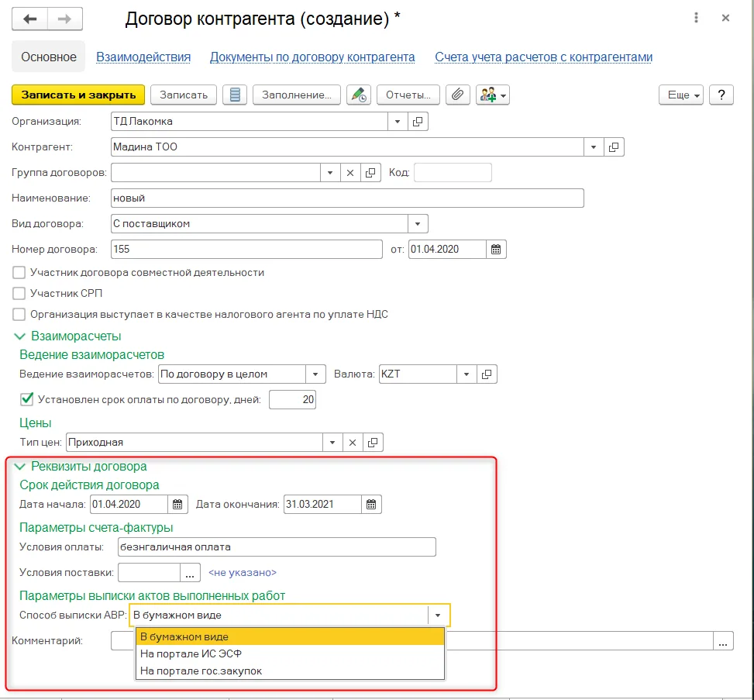Open the calendar for Дата начала
754x700 pixels.
pyautogui.click(x=177, y=505)
